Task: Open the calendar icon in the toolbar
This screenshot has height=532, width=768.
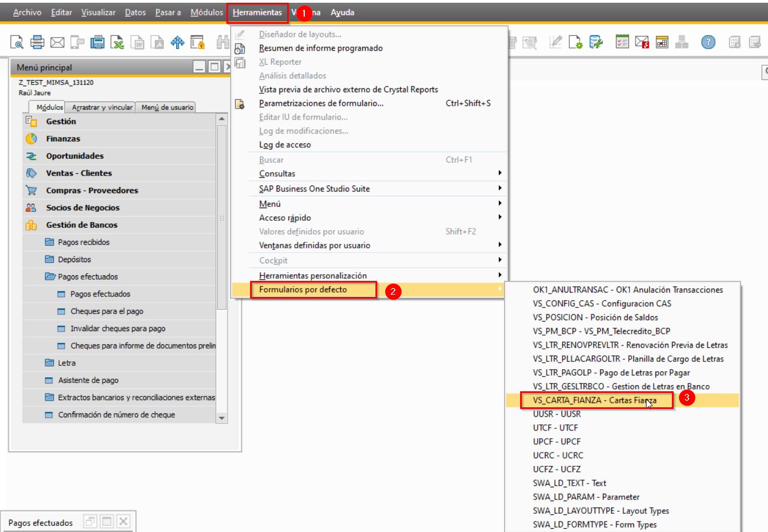Action: (x=662, y=42)
